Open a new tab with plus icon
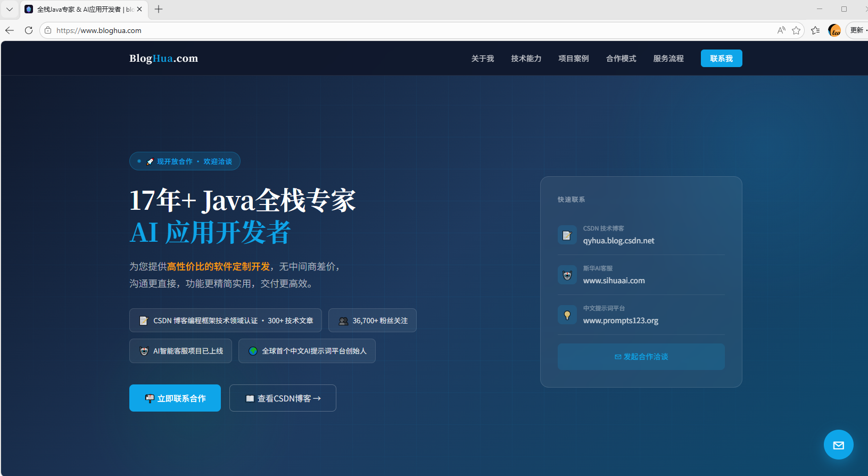Image resolution: width=868 pixels, height=476 pixels. click(159, 9)
